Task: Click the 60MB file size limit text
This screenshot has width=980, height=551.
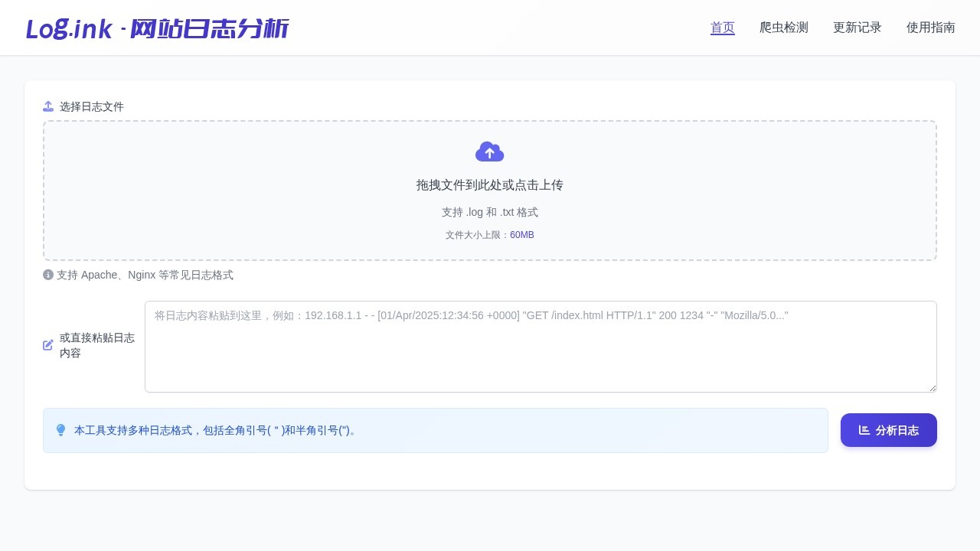Action: click(x=522, y=235)
